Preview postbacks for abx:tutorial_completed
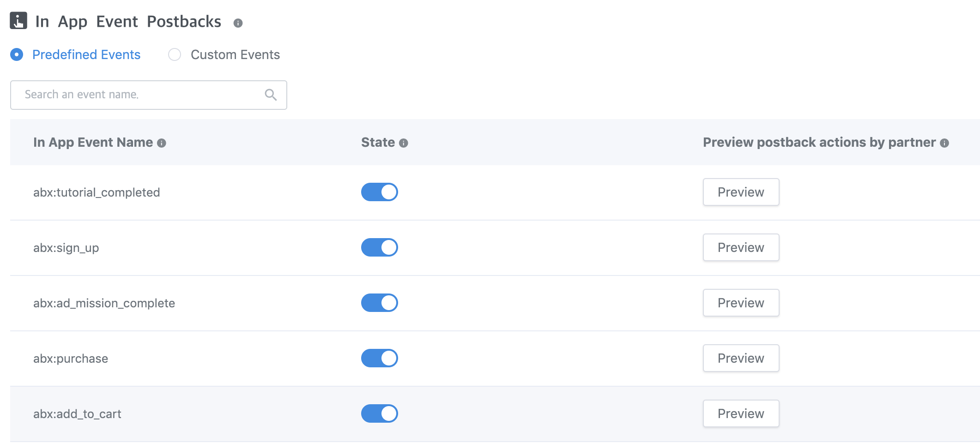Screen dimensions: 980x443 tap(740, 192)
